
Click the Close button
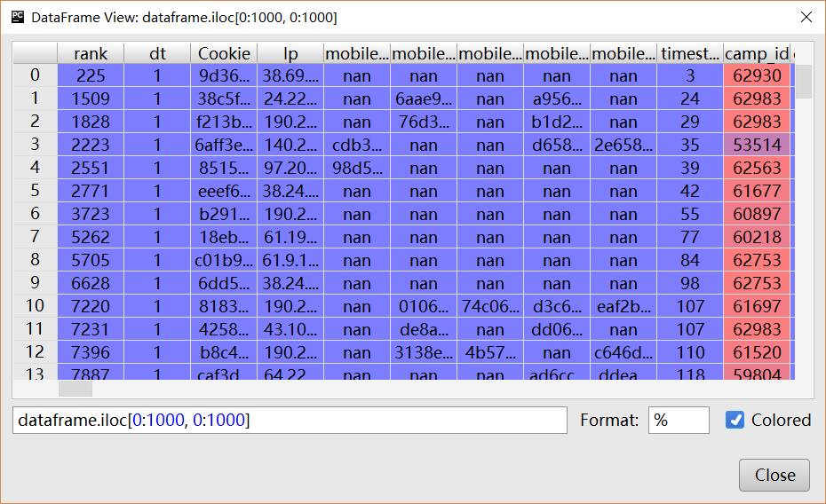(x=774, y=475)
